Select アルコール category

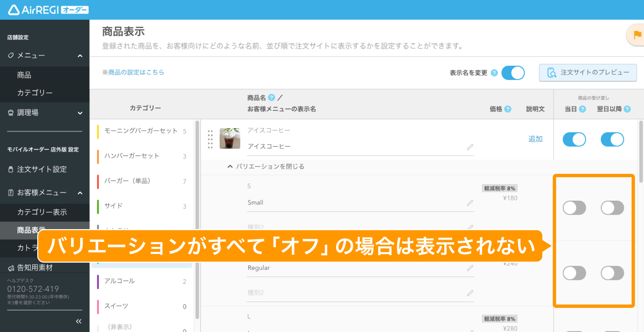pyautogui.click(x=142, y=281)
